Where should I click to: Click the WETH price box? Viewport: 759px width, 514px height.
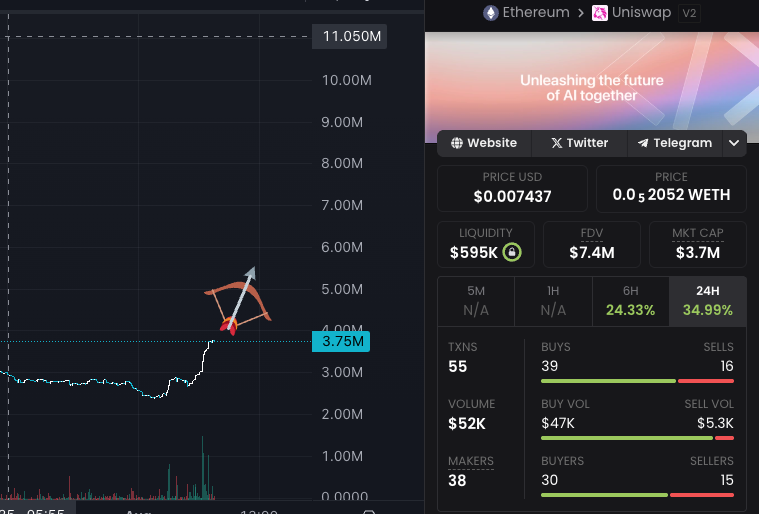[671, 188]
